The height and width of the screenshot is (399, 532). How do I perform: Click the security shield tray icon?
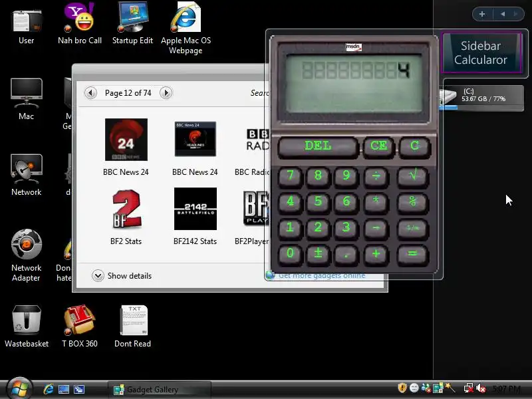[402, 388]
